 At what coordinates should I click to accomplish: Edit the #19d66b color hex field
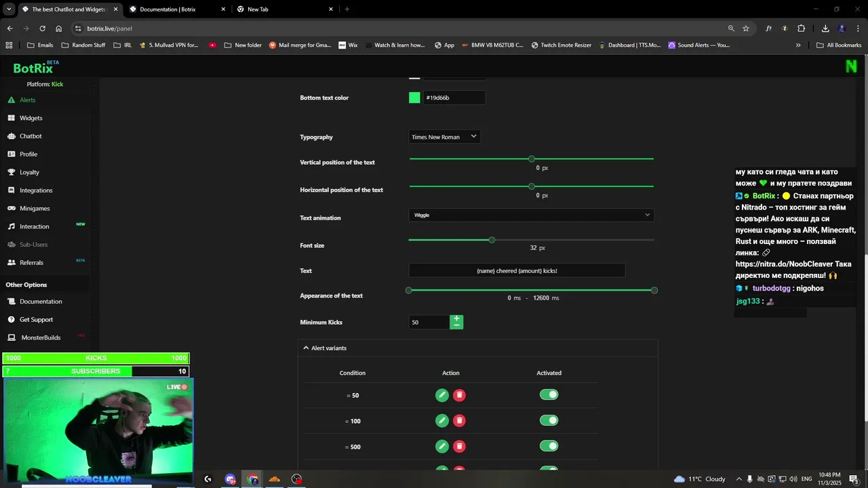[454, 98]
